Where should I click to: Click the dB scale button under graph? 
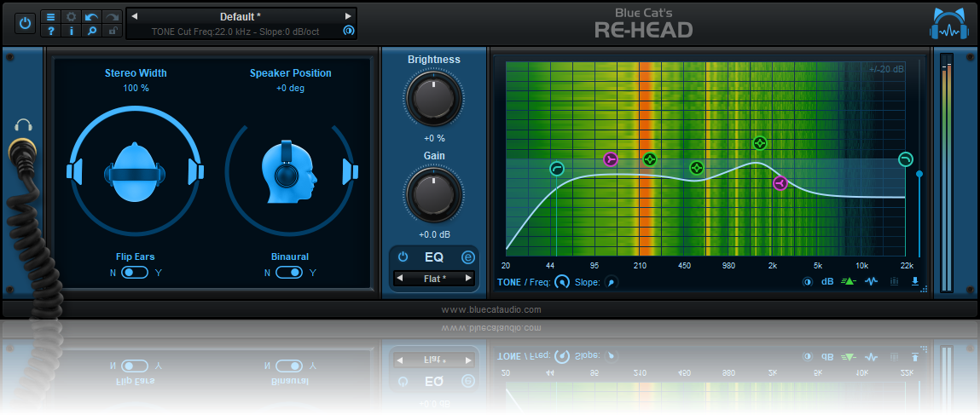(827, 282)
